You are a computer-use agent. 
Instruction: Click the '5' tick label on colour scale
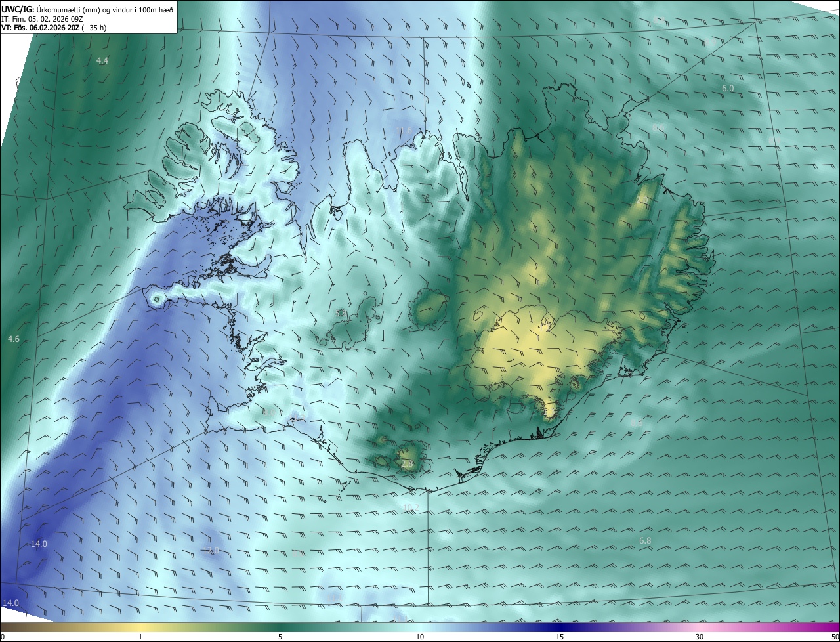coord(280,637)
